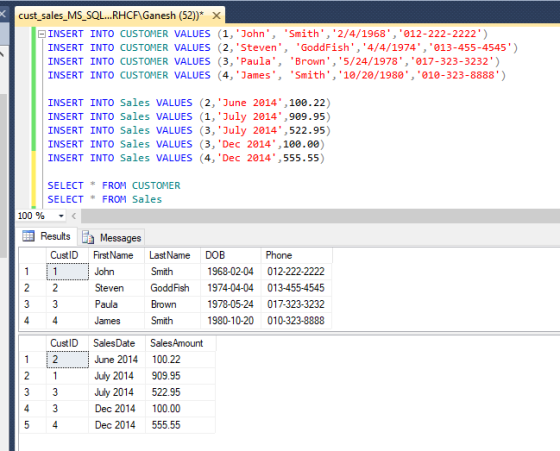Screen dimensions: 560x451
Task: Click the LastName column header
Action: point(172,255)
